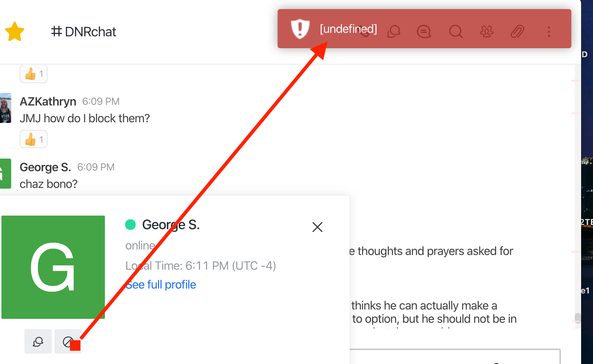Click the DNRchat channel title
The height and width of the screenshot is (364, 593).
pos(84,32)
